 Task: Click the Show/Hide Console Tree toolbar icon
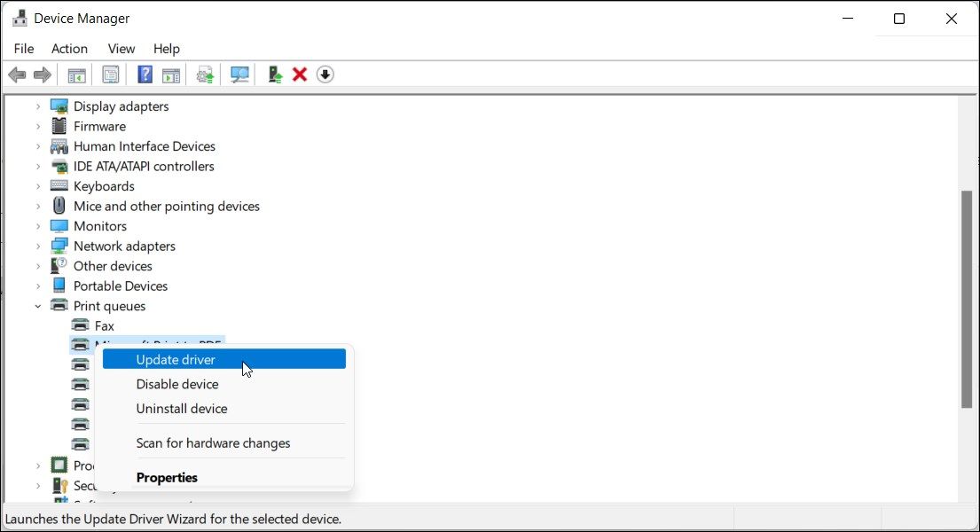tap(76, 74)
